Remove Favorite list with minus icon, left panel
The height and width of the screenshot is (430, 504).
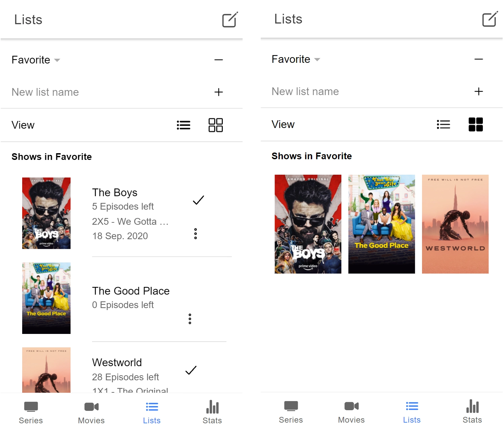pyautogui.click(x=218, y=60)
